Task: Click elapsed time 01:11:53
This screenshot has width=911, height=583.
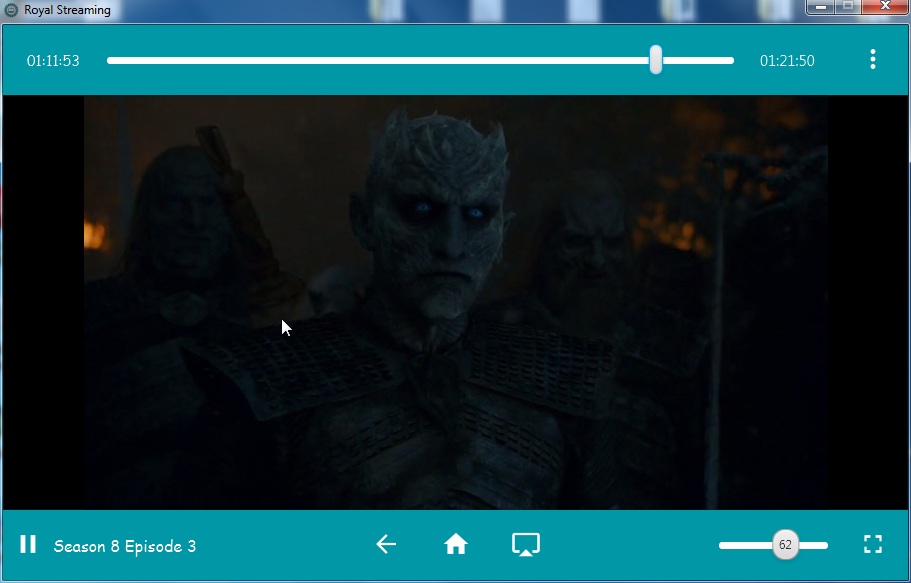Action: [x=53, y=60]
